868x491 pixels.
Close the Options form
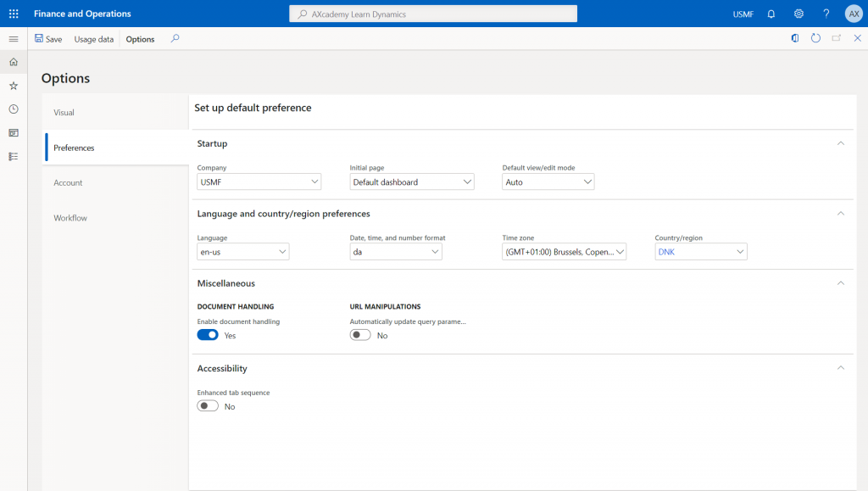click(x=857, y=38)
